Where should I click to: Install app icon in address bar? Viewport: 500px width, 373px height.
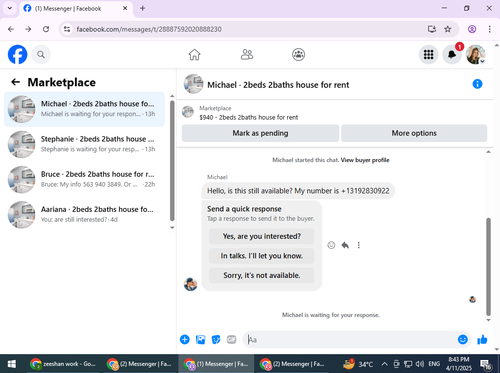pos(432,29)
